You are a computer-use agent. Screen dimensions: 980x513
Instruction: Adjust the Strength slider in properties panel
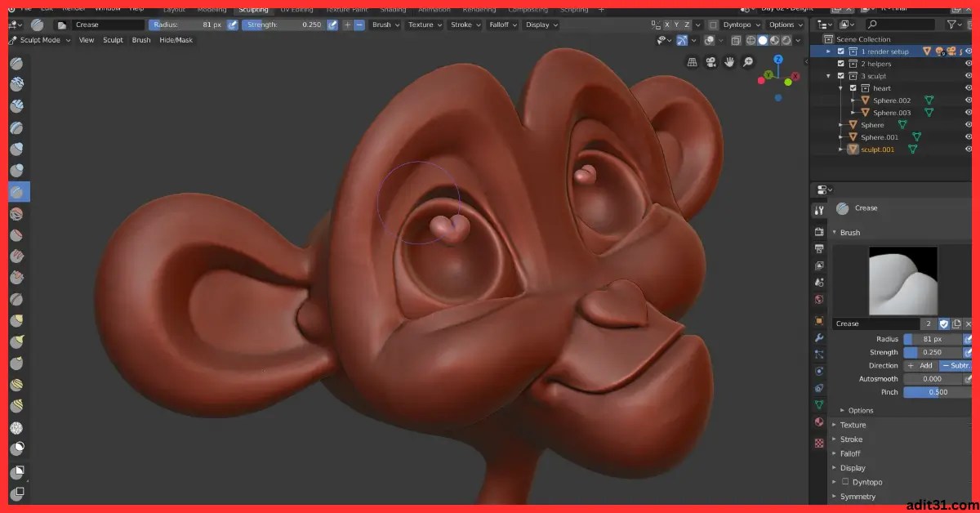pos(933,352)
